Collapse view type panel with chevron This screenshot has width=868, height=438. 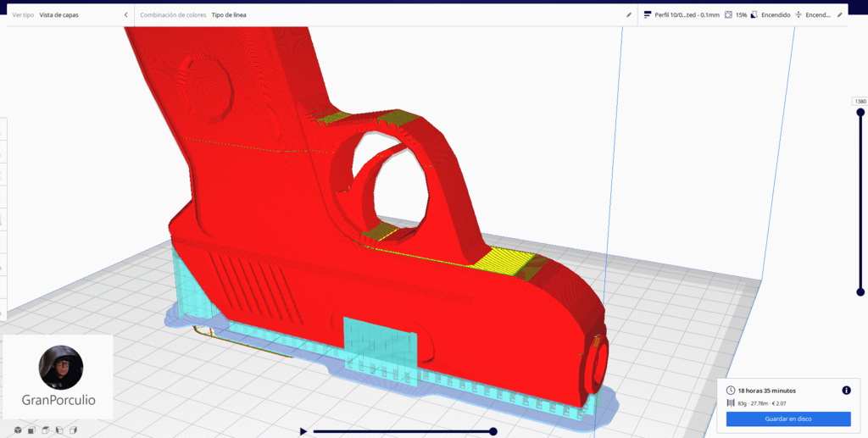click(x=126, y=15)
